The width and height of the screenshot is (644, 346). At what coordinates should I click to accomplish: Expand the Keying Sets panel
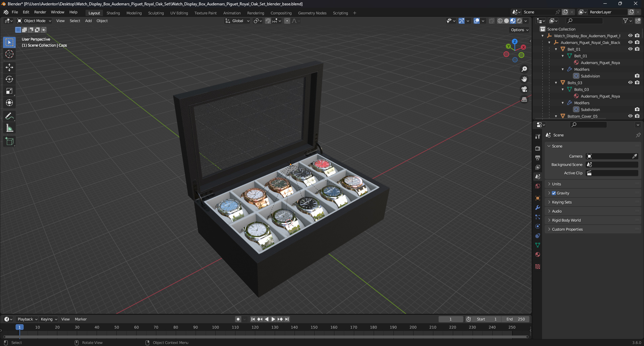(593, 202)
